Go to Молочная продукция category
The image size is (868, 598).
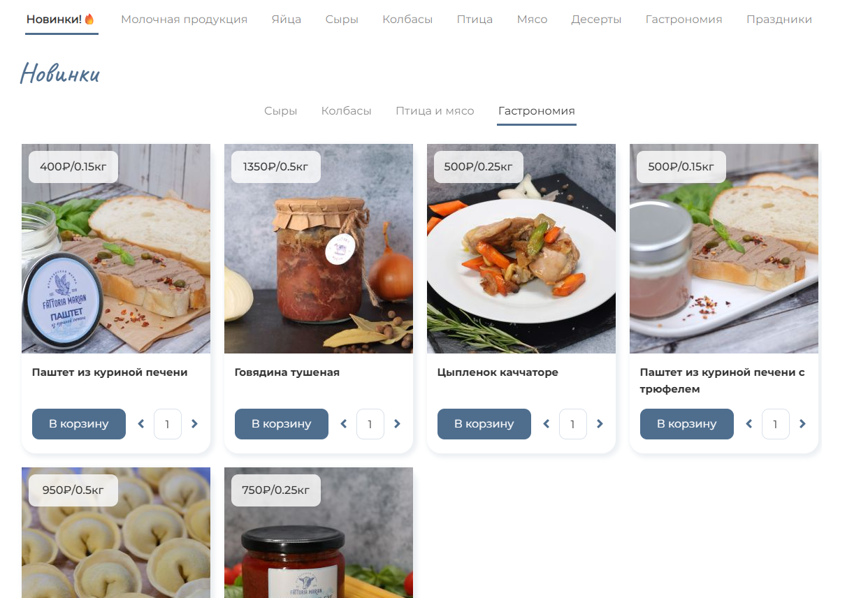coord(184,20)
